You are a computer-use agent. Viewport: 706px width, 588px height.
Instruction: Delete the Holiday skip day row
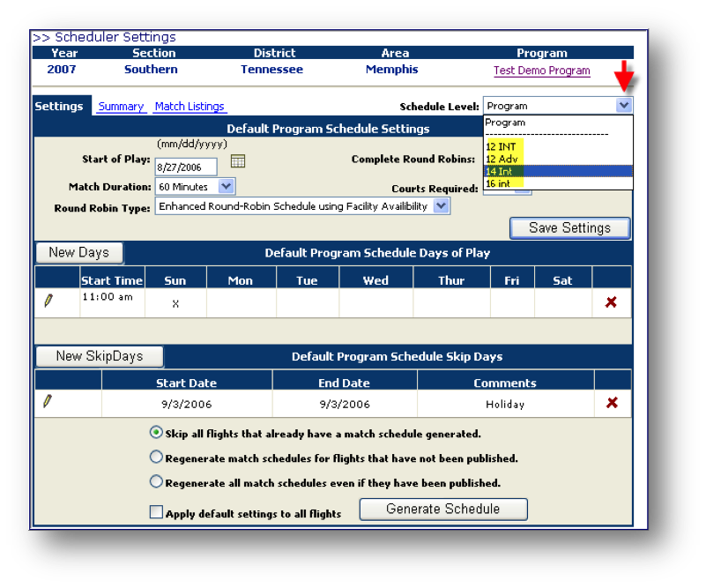coord(612,403)
